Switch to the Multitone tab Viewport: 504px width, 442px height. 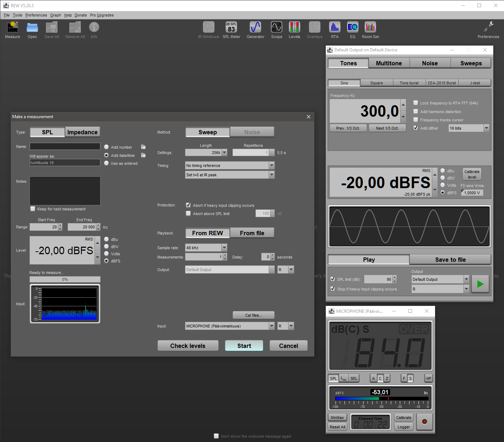389,63
